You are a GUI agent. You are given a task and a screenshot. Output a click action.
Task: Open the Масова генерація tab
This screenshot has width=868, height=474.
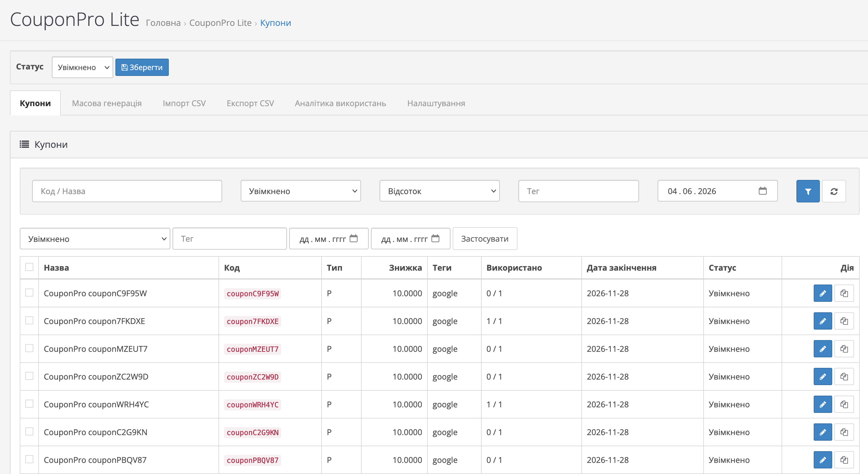(x=107, y=103)
